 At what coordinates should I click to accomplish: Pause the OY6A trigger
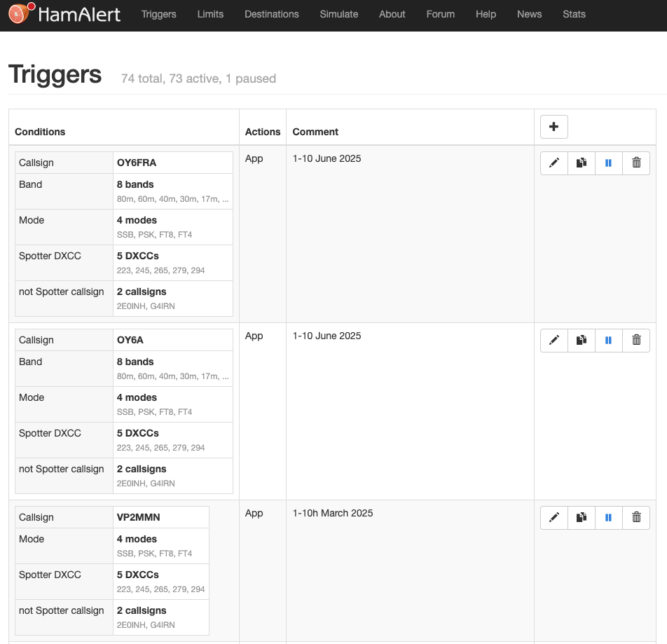[608, 340]
